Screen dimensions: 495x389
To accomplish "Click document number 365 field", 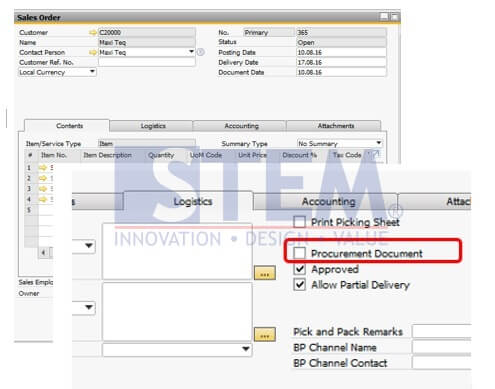I will click(341, 32).
